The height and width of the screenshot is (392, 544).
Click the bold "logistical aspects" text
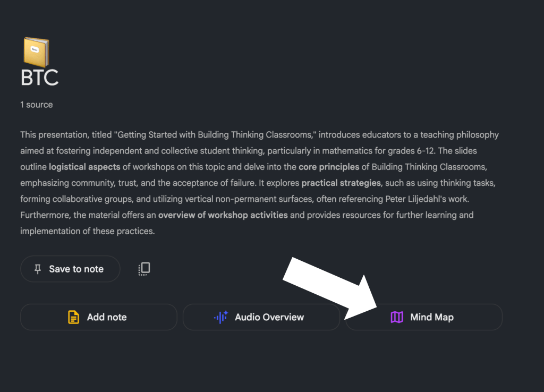click(x=84, y=167)
